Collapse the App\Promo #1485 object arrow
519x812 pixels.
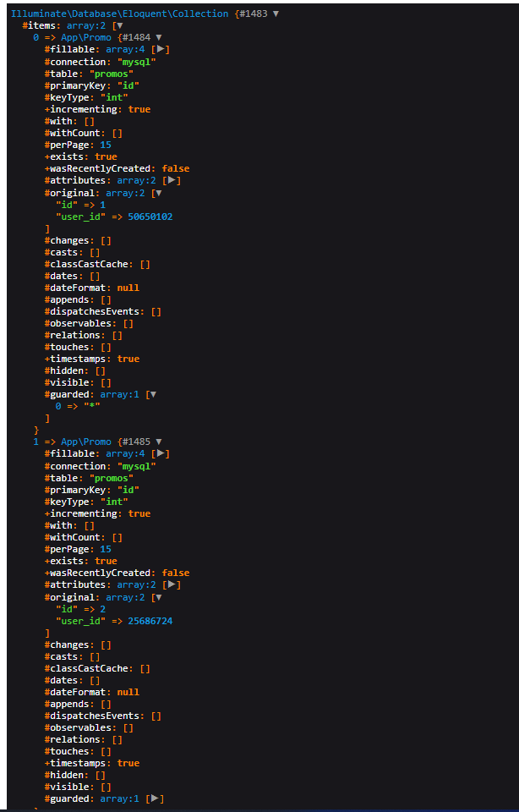(159, 442)
